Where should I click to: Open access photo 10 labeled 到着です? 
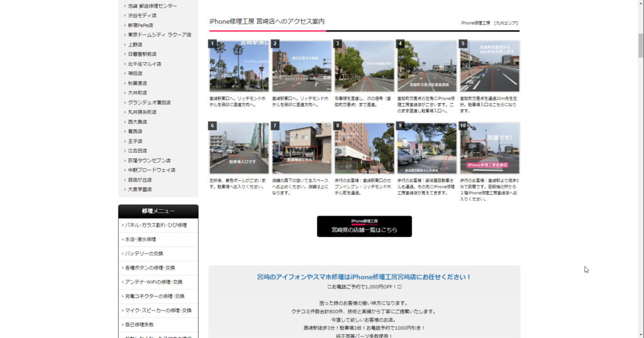(x=489, y=148)
